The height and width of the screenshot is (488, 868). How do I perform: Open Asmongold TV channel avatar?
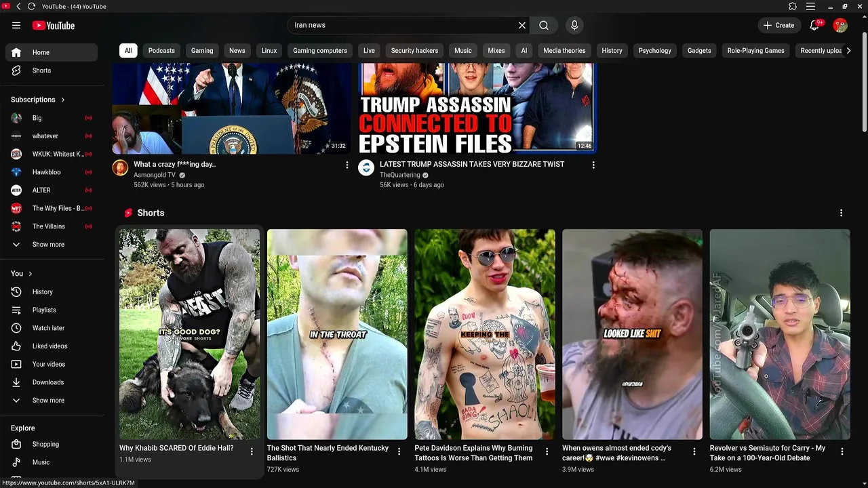[x=120, y=168]
